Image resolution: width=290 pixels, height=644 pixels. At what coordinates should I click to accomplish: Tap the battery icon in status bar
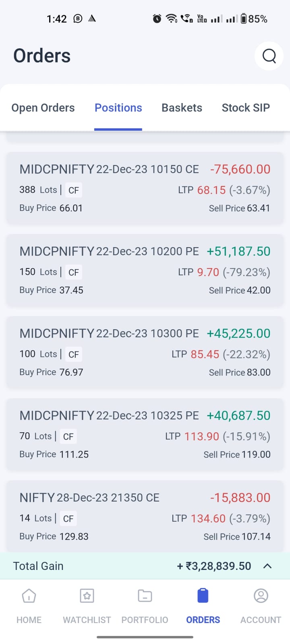coord(244,19)
